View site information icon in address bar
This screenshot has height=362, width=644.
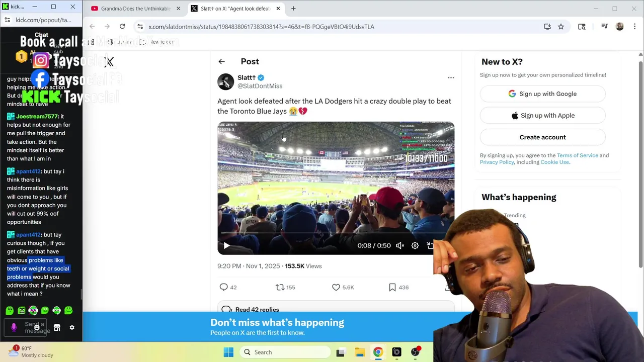tap(140, 27)
